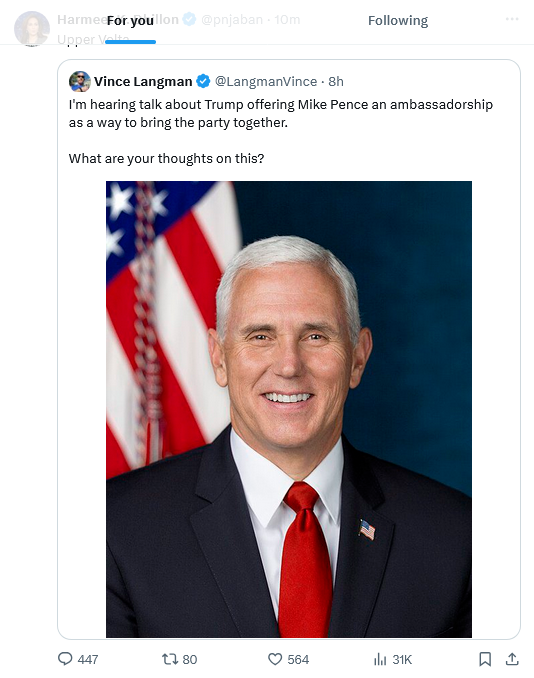Open the faded poster avatar at top left

32,29
